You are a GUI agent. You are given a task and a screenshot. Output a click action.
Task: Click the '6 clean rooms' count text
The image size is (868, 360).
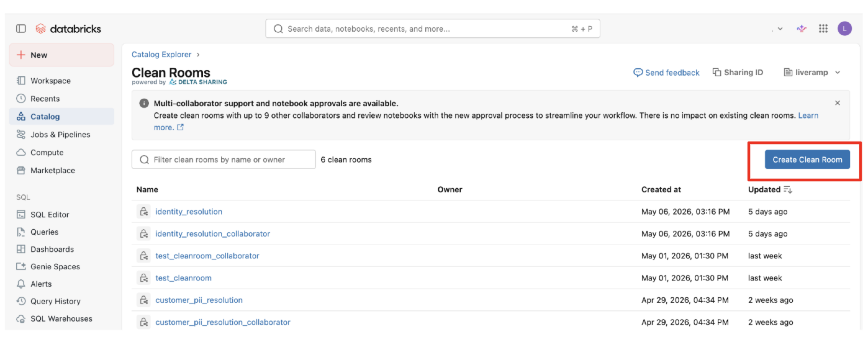point(346,160)
